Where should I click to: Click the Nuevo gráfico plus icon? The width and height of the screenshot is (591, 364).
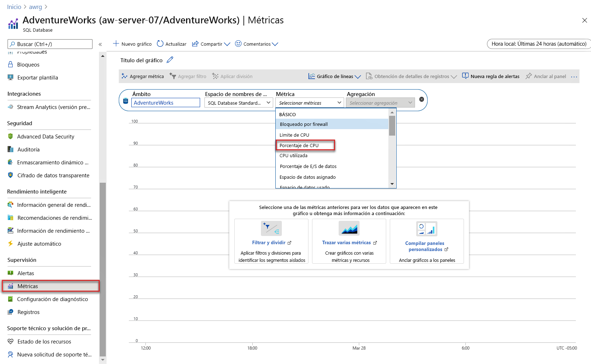pos(116,44)
